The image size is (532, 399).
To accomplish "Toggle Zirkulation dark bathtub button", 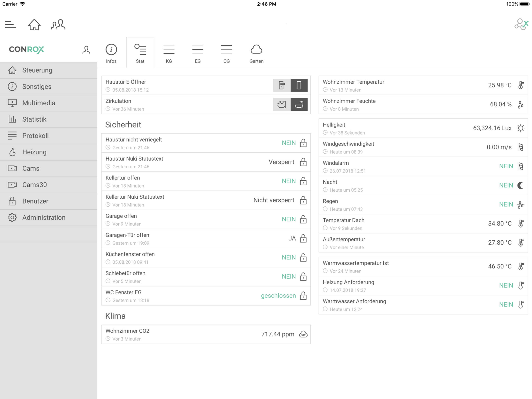I will [x=299, y=104].
